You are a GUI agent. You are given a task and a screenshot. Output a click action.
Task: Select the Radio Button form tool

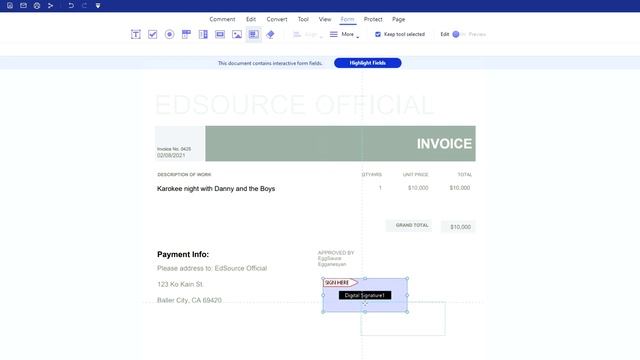coord(169,34)
